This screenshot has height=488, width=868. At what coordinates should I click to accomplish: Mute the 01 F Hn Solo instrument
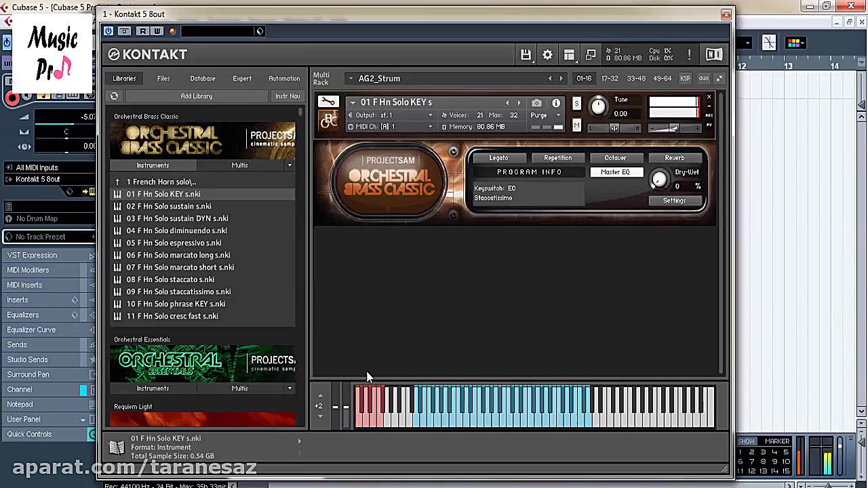577,126
